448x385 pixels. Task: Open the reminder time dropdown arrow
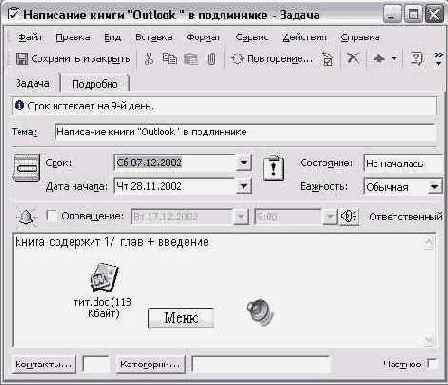click(330, 217)
